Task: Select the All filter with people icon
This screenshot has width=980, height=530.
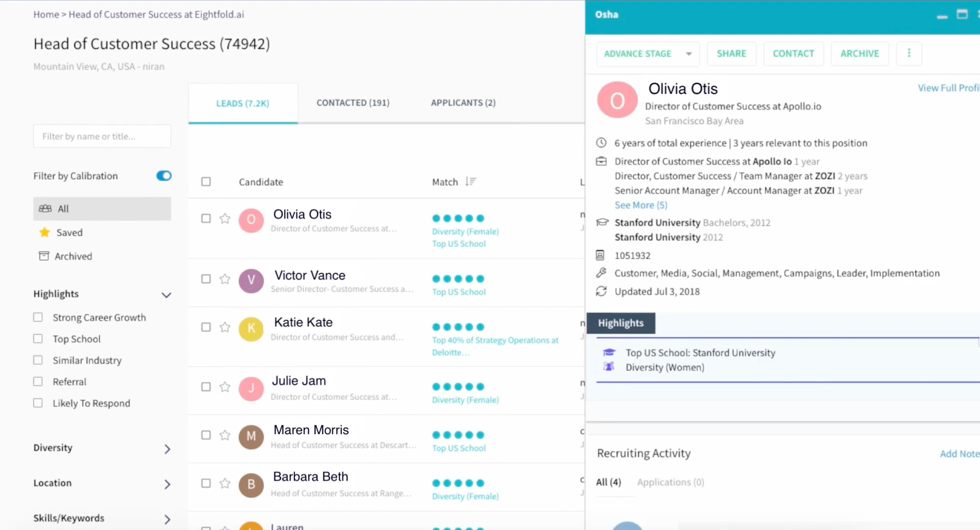Action: click(x=63, y=209)
